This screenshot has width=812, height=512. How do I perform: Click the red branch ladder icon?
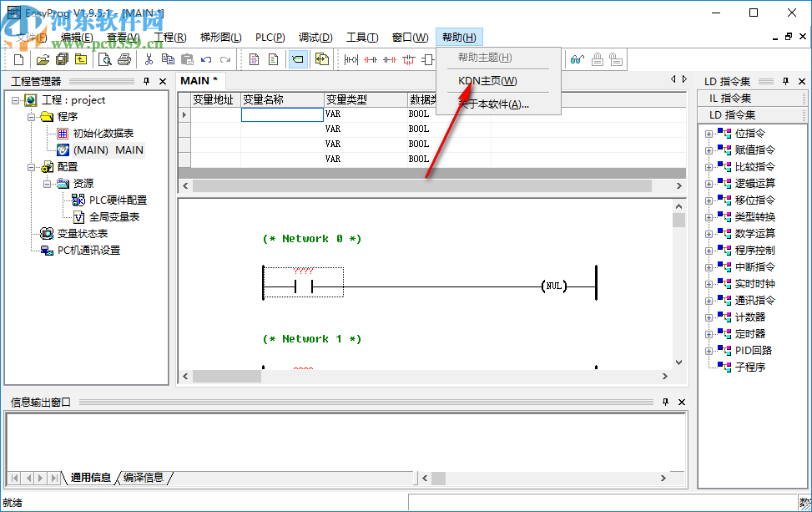click(409, 59)
